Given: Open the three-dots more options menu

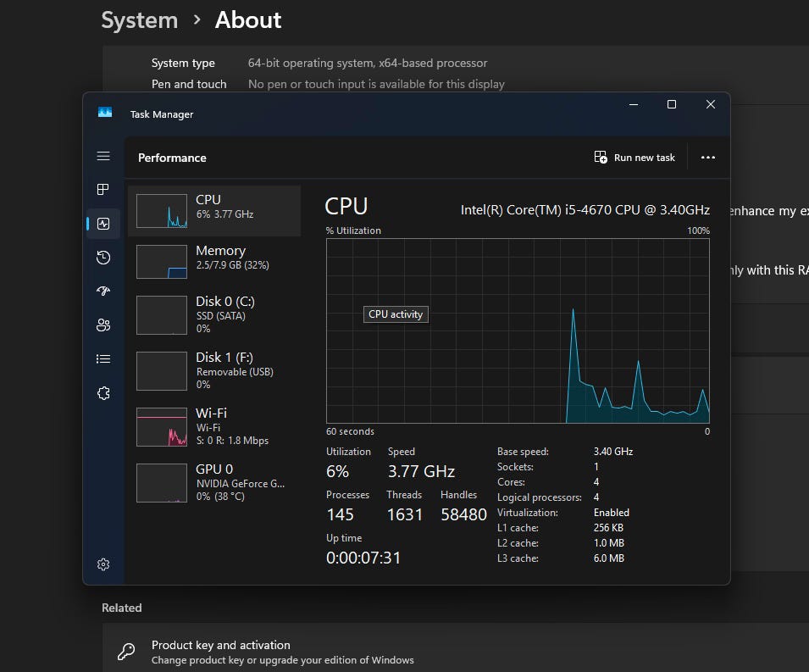Looking at the screenshot, I should [x=708, y=158].
